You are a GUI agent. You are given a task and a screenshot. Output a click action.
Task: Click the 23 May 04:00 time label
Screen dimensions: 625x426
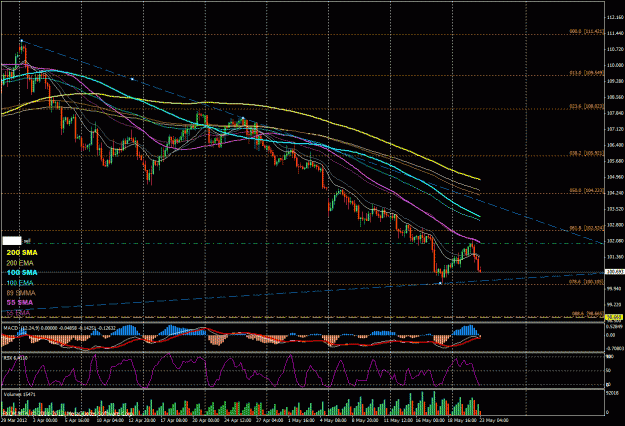[494, 420]
